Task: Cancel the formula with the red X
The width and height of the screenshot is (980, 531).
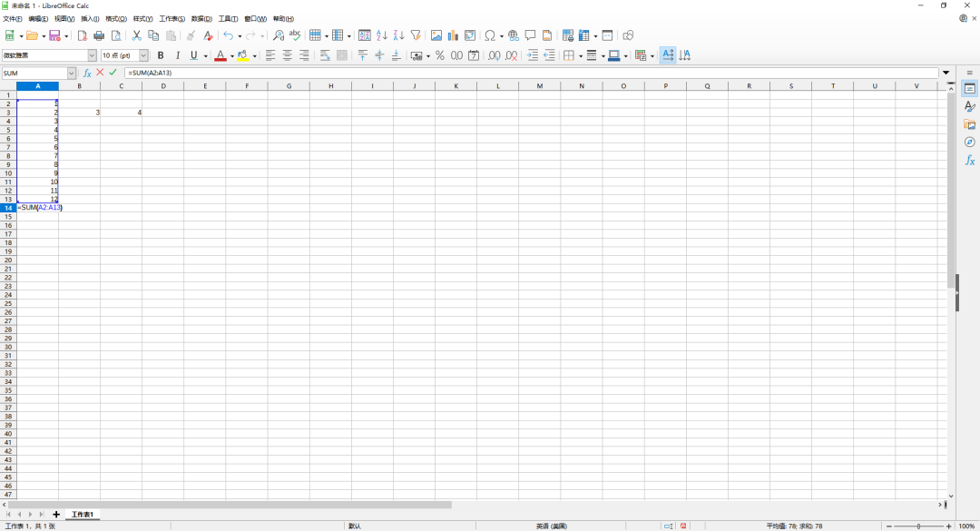Action: (100, 73)
